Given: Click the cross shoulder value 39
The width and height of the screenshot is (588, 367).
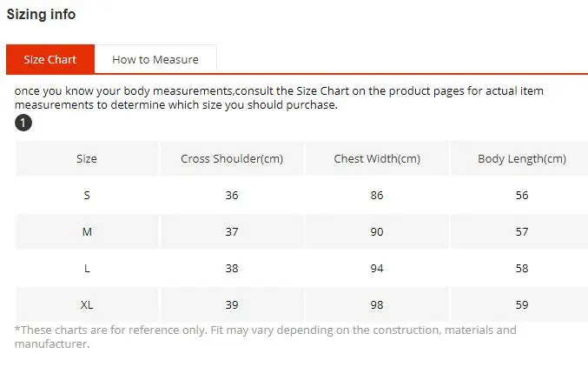Looking at the screenshot, I should (x=232, y=304).
